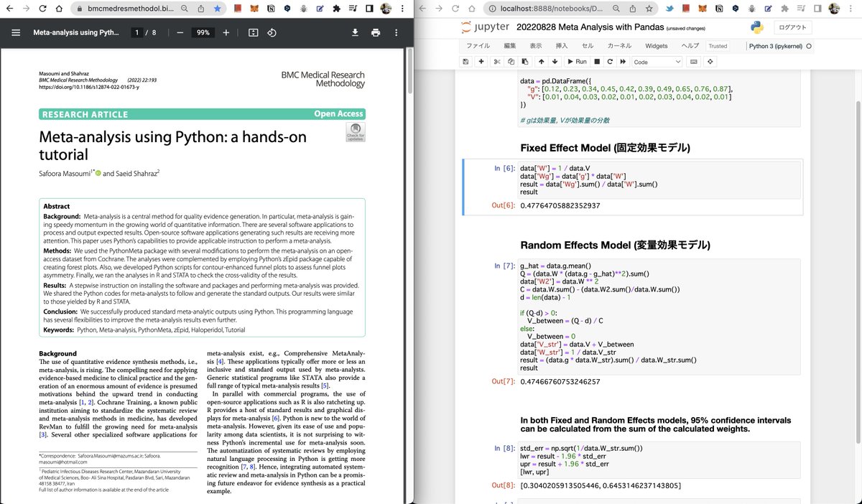The height and width of the screenshot is (504, 862).
Task: Interrupt the kernel with stop icon
Action: (596, 62)
